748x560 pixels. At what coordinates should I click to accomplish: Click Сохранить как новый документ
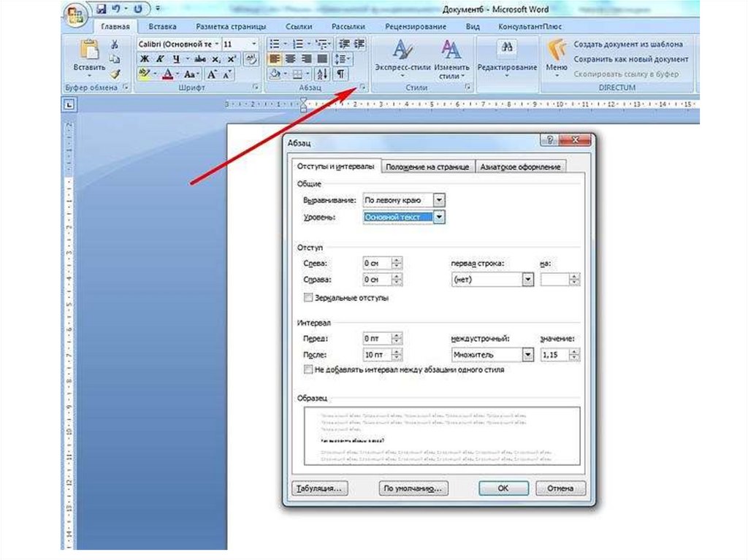[x=630, y=59]
